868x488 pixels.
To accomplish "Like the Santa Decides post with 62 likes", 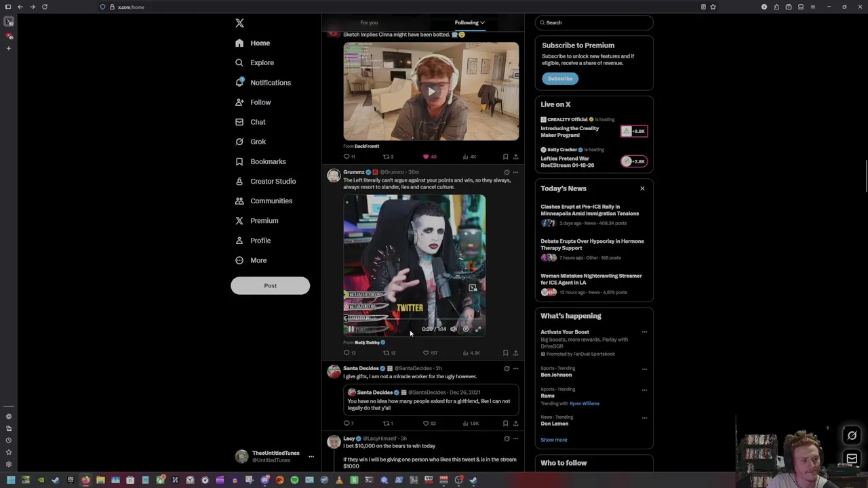I will pyautogui.click(x=429, y=424).
